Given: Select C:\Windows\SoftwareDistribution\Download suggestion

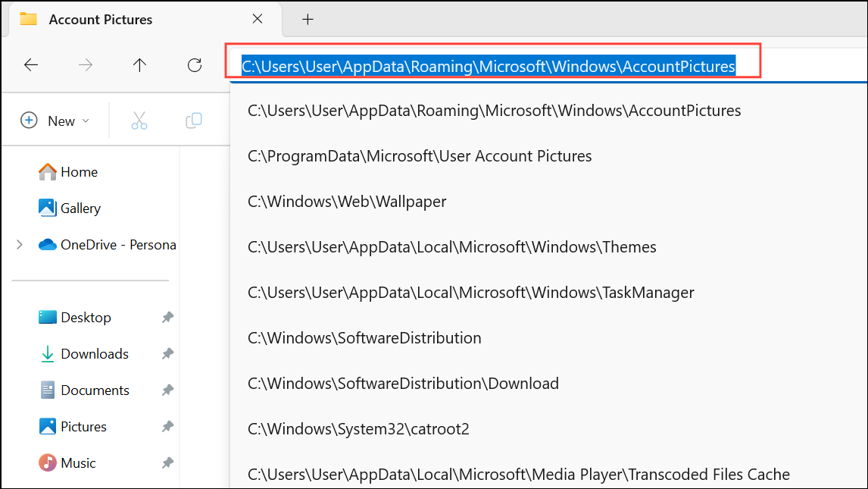Looking at the screenshot, I should click(x=403, y=383).
